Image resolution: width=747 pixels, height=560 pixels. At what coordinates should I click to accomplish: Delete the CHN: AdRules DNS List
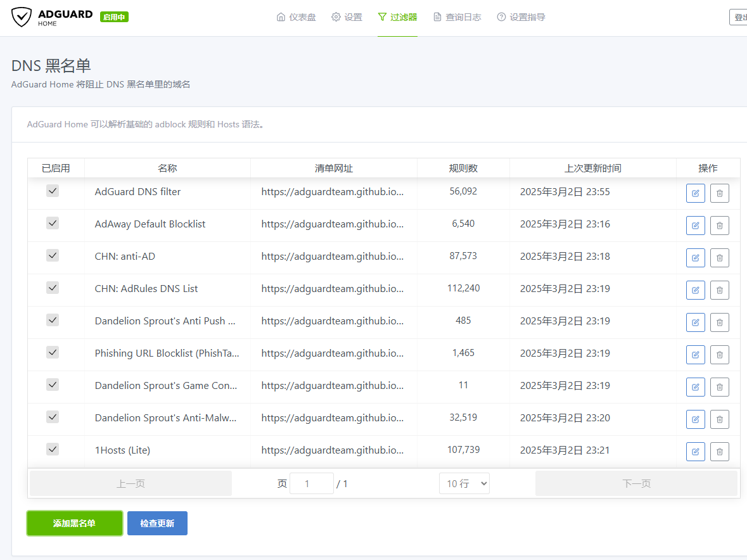pyautogui.click(x=719, y=290)
